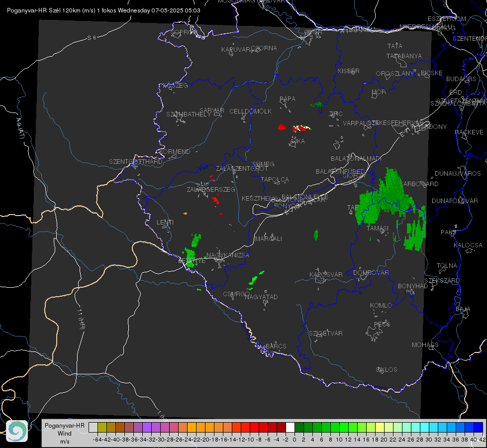Screen dimensions: 487x448
Task: Click the swirl logo icon beside the legend
Action: coord(17,431)
